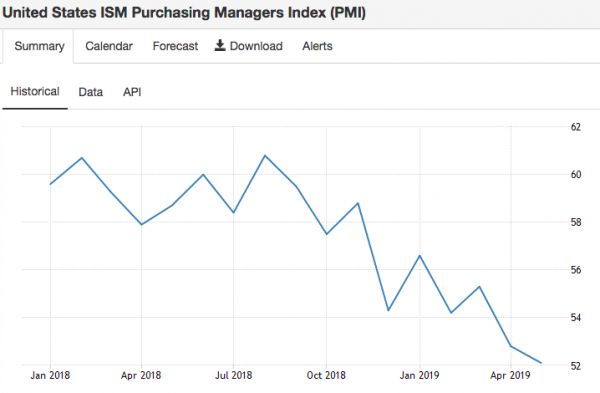Click the chart line's final lowest data point
The width and height of the screenshot is (600, 393).
pyautogui.click(x=541, y=363)
